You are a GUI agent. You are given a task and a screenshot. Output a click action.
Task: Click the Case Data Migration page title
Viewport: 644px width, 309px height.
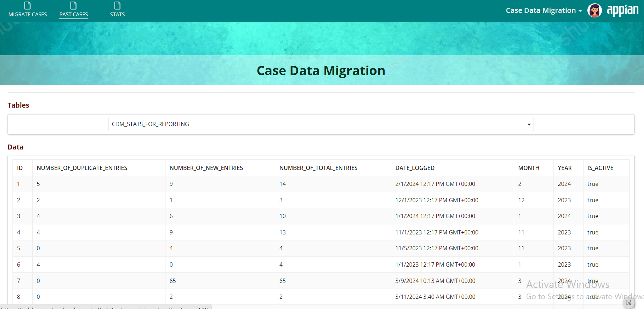pyautogui.click(x=321, y=71)
